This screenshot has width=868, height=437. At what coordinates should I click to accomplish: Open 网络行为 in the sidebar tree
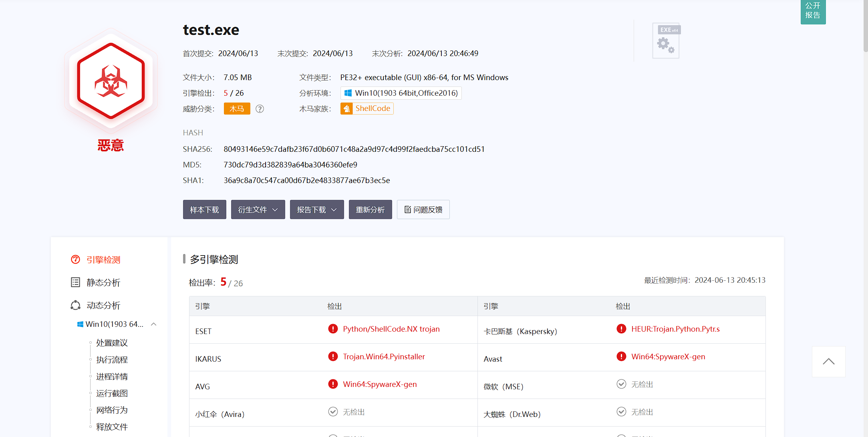pos(112,410)
